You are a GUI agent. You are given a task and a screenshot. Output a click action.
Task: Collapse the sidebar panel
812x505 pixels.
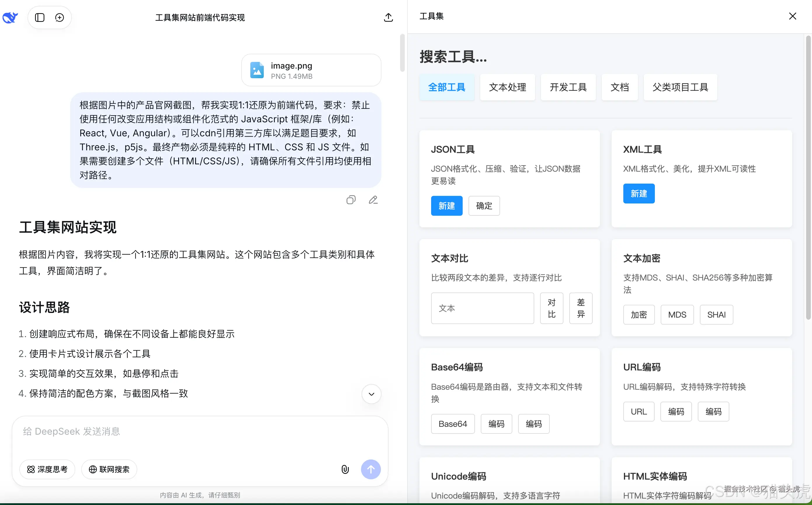coord(39,17)
